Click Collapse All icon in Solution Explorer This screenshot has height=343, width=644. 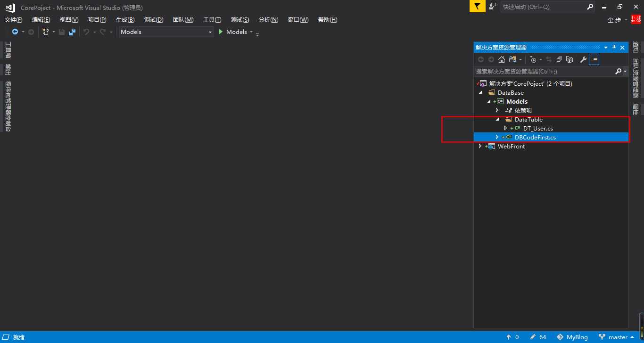[559, 59]
